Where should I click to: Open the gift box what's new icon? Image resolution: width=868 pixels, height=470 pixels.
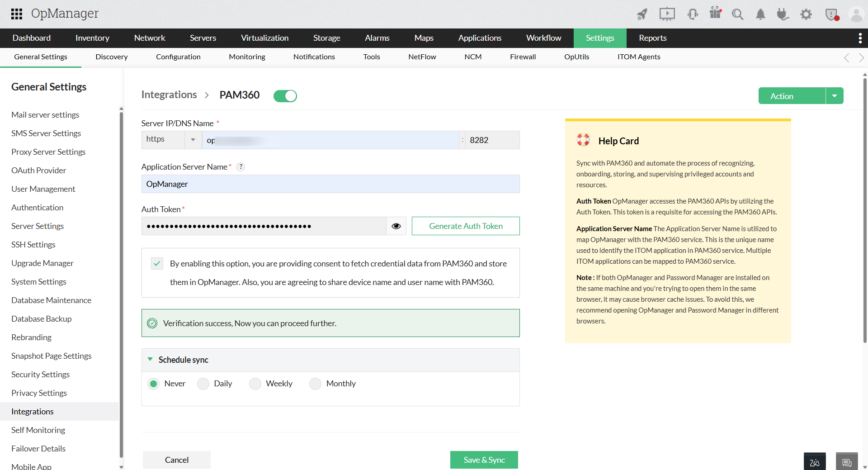coord(716,13)
